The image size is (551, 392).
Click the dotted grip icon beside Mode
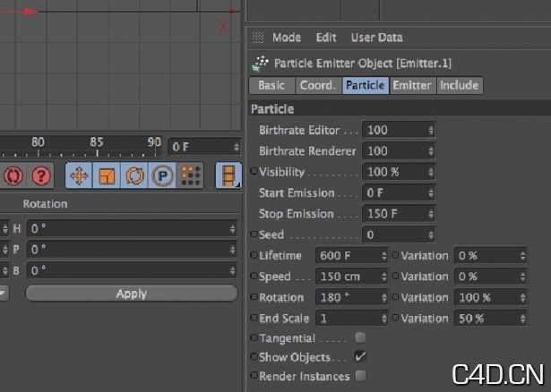(257, 38)
